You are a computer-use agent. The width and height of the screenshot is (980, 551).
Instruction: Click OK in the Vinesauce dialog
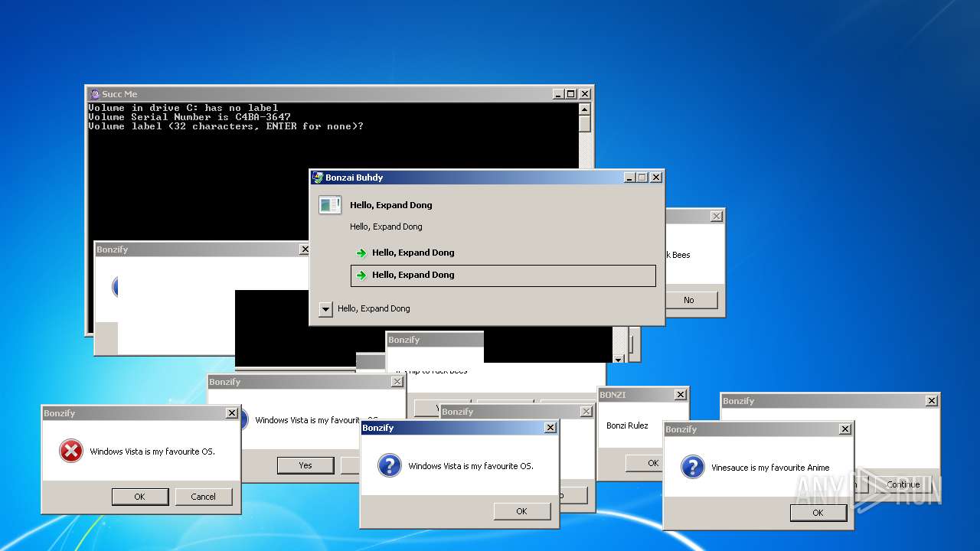[x=818, y=513]
